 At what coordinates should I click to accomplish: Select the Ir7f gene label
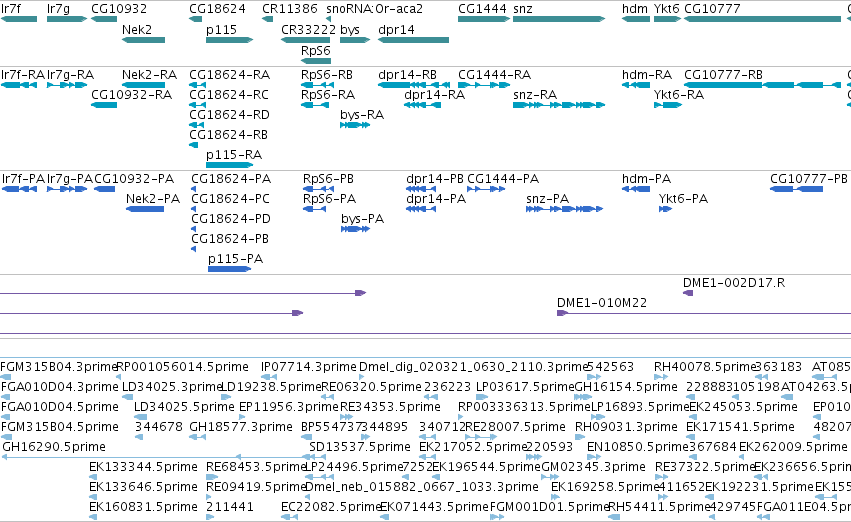click(11, 9)
